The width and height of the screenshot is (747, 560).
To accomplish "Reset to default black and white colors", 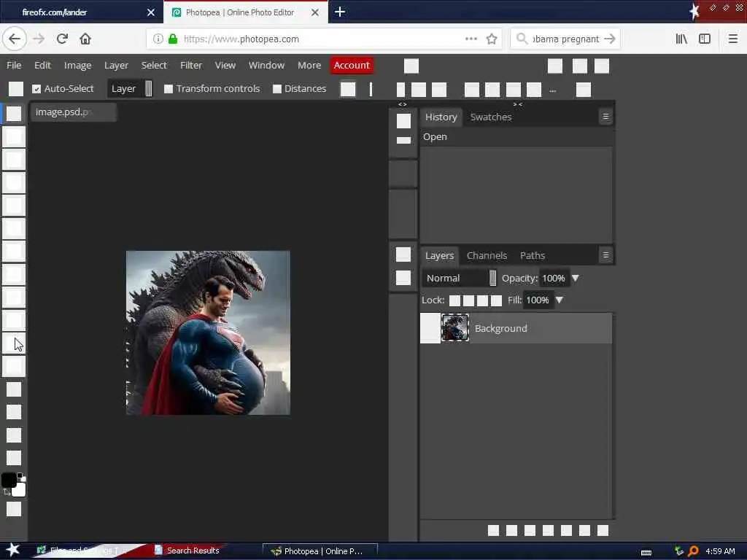I will click(21, 475).
